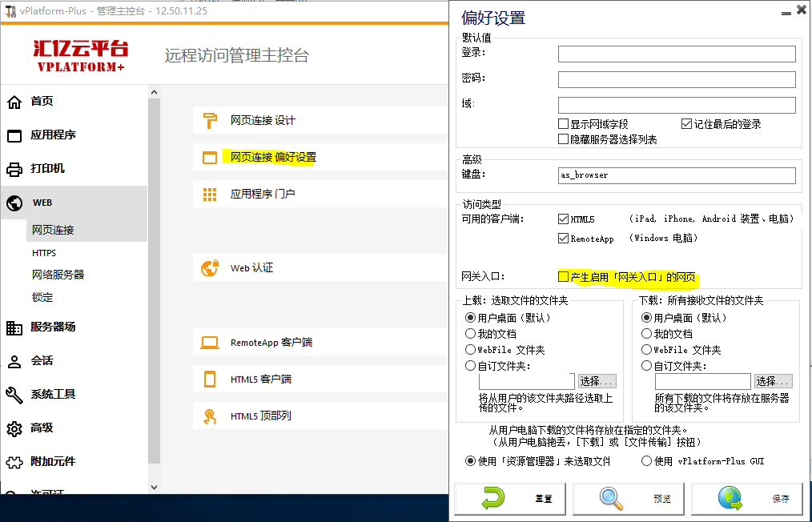Screen dimensions: 812x522
Task: Select WebFile folder for uploads
Action: point(471,350)
